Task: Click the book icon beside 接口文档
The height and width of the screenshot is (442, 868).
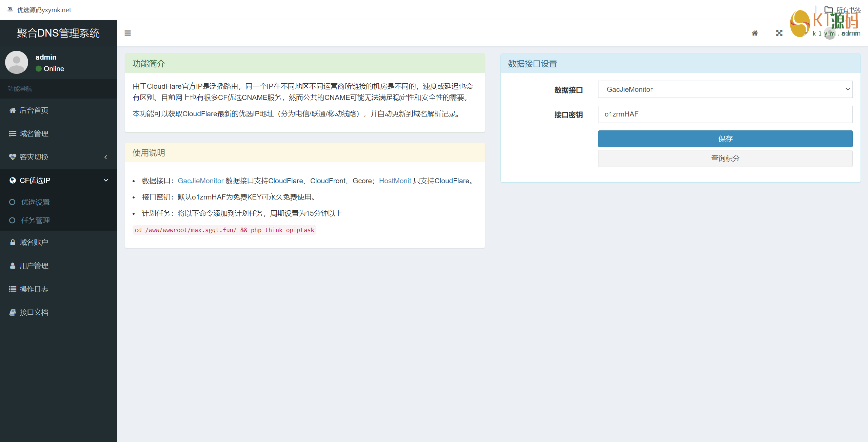Action: point(13,313)
